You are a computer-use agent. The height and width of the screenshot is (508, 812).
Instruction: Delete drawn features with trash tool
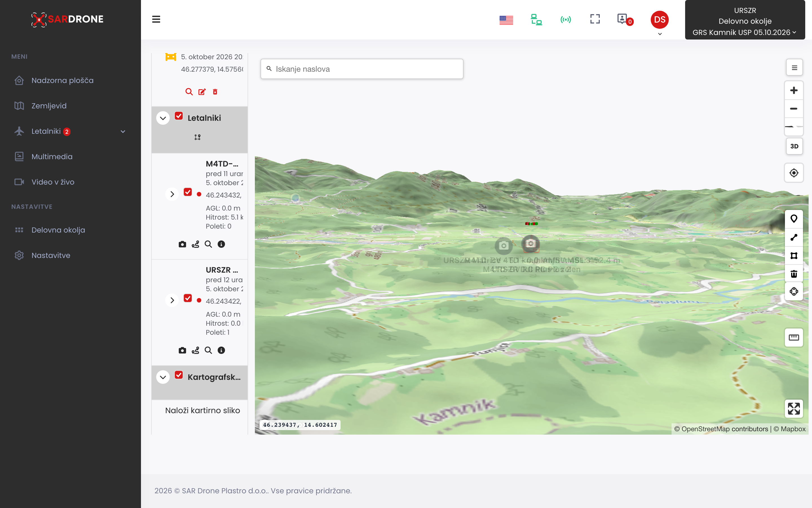pyautogui.click(x=794, y=274)
